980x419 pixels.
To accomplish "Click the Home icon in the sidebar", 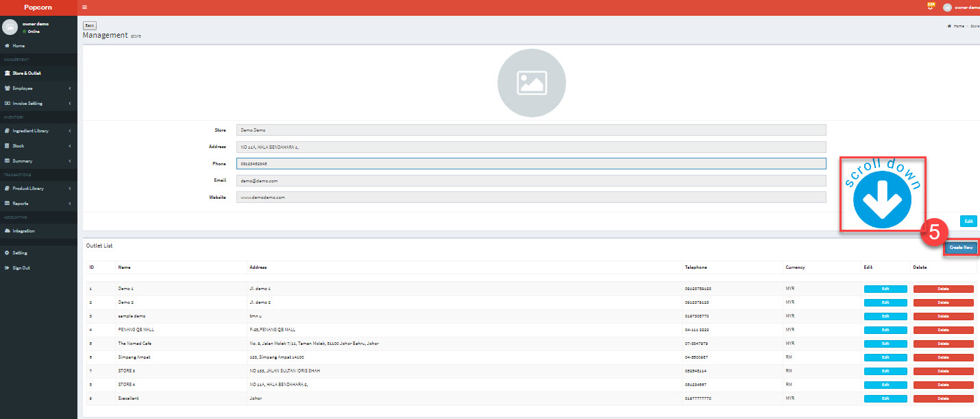I will [x=7, y=46].
